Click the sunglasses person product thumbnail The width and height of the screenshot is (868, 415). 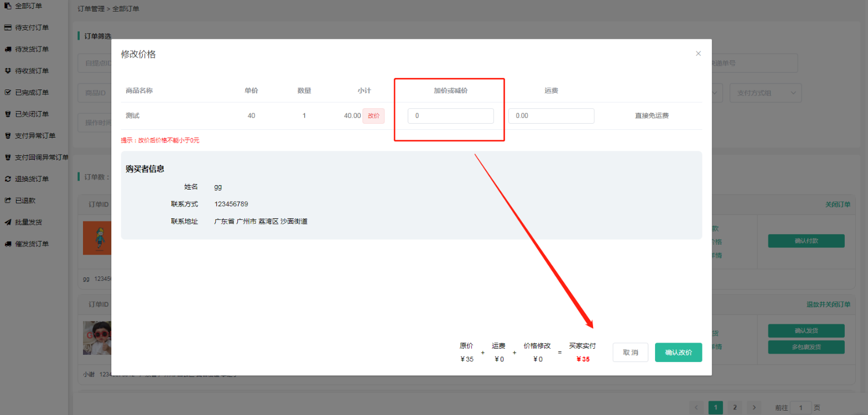click(x=97, y=338)
